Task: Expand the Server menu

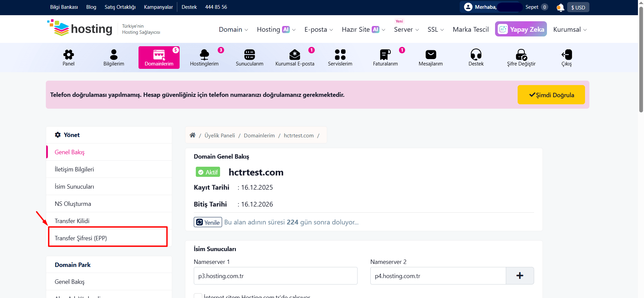Action: [x=406, y=29]
